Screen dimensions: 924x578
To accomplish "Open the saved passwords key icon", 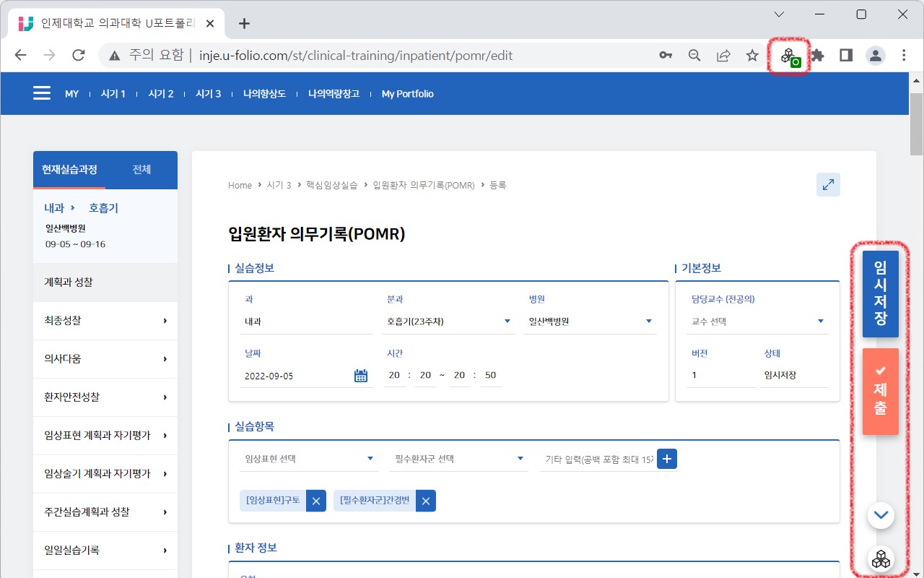I will 666,56.
